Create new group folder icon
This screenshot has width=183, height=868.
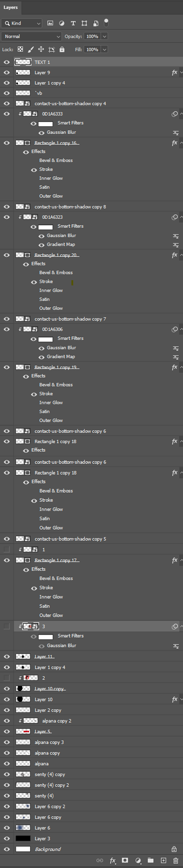click(151, 860)
